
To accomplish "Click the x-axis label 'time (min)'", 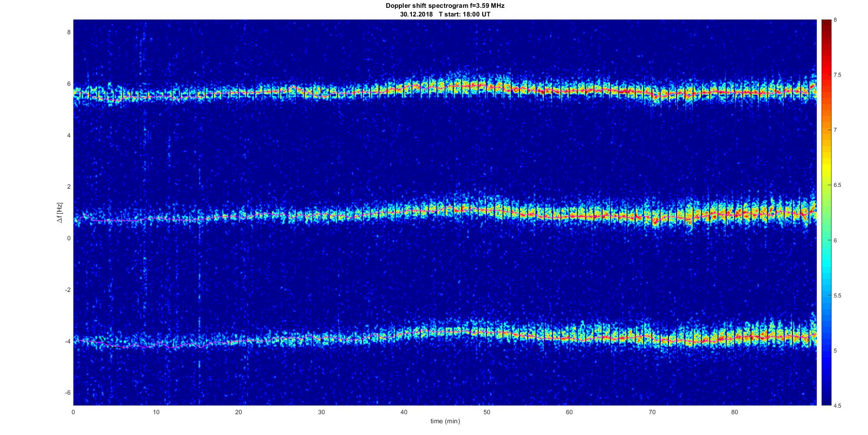I will (x=445, y=421).
